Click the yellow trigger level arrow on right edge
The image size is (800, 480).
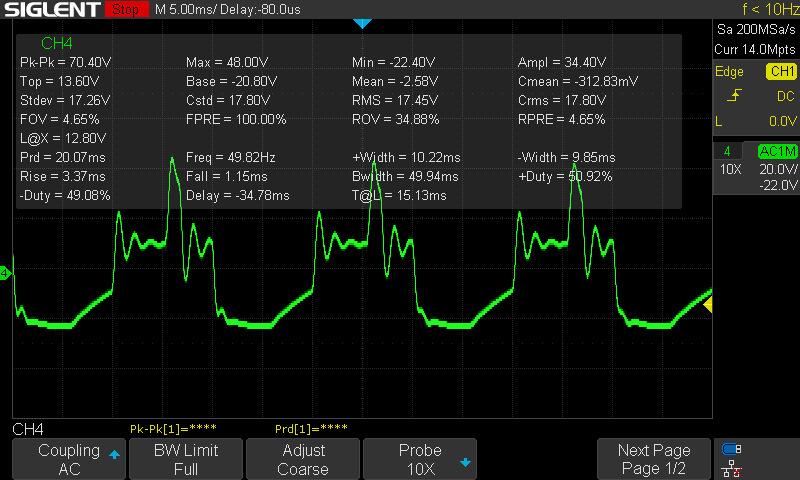708,305
